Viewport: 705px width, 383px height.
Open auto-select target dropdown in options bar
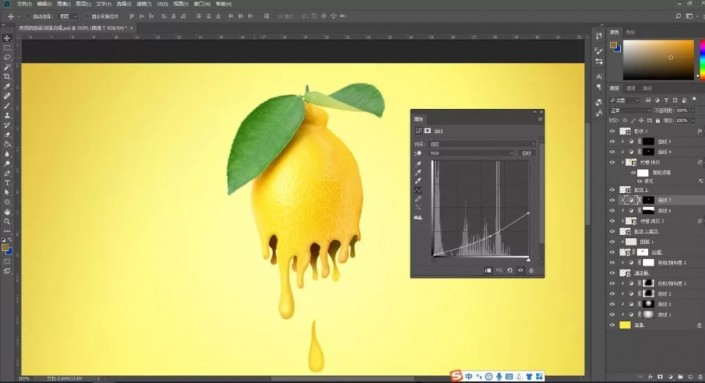pyautogui.click(x=69, y=16)
